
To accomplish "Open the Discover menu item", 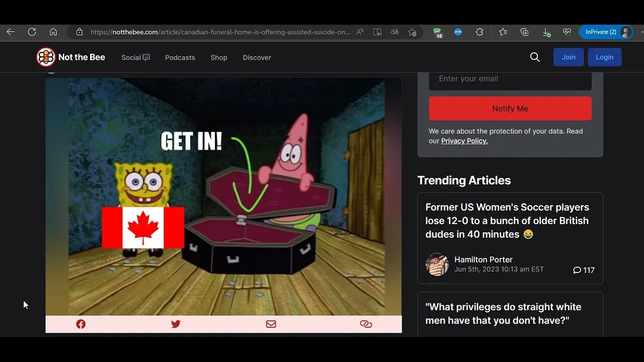I will click(257, 57).
